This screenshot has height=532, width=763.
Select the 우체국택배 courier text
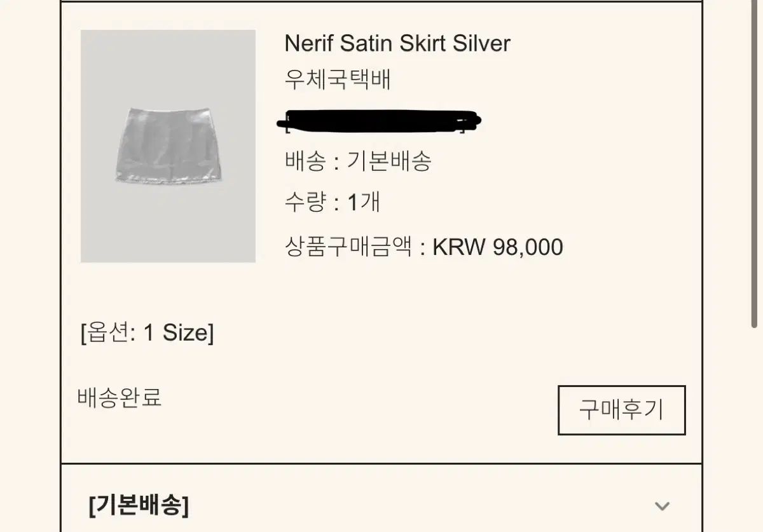pyautogui.click(x=338, y=80)
